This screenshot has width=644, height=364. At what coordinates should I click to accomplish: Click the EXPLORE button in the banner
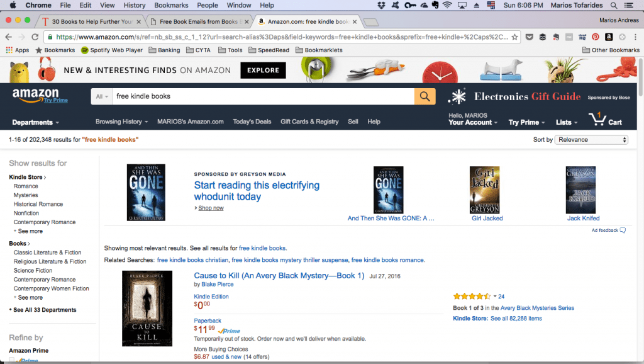click(263, 70)
